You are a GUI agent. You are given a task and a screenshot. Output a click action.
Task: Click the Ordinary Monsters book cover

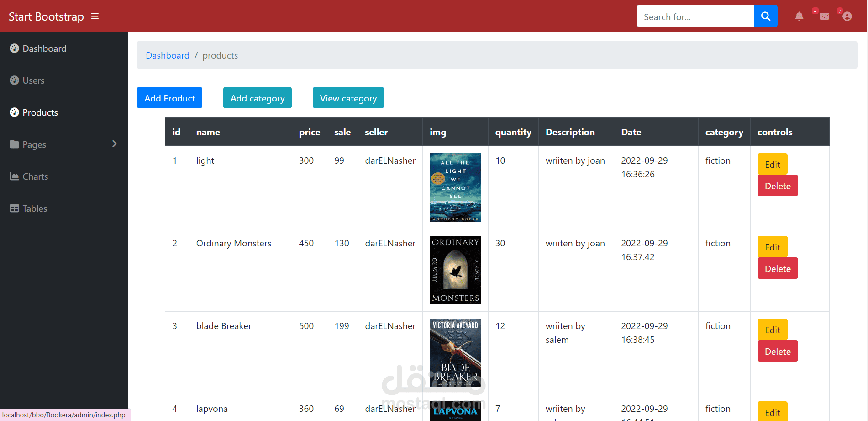coord(455,270)
